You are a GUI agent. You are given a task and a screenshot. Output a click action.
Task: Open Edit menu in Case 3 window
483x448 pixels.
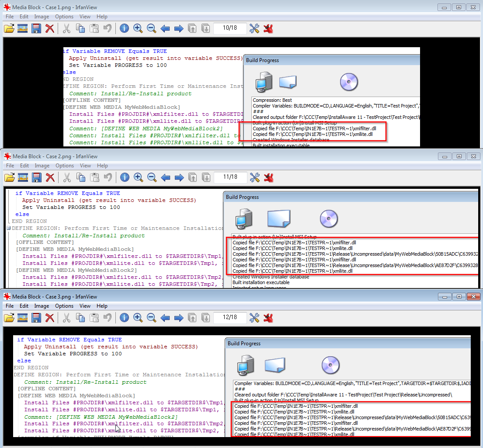24,306
